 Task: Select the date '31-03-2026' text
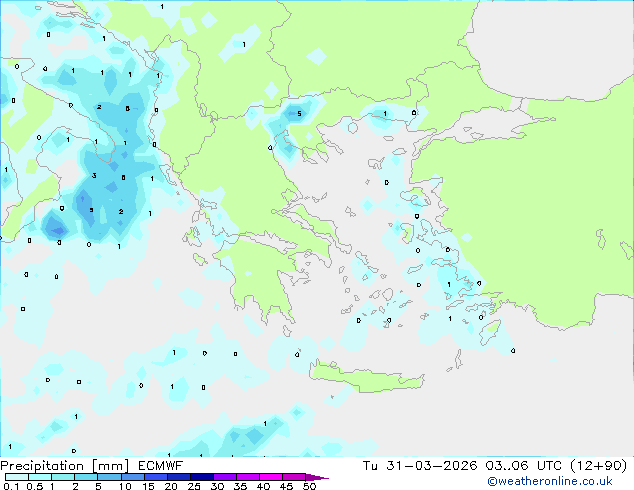pyautogui.click(x=431, y=466)
